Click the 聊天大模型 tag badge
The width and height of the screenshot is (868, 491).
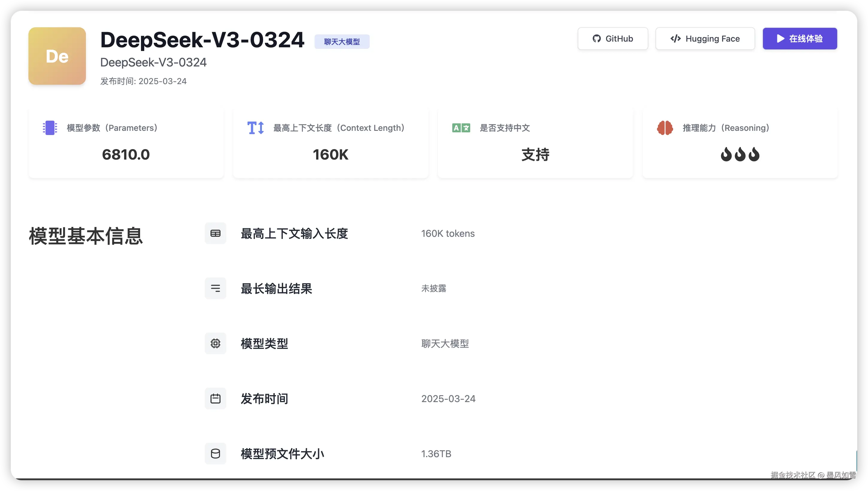click(342, 42)
